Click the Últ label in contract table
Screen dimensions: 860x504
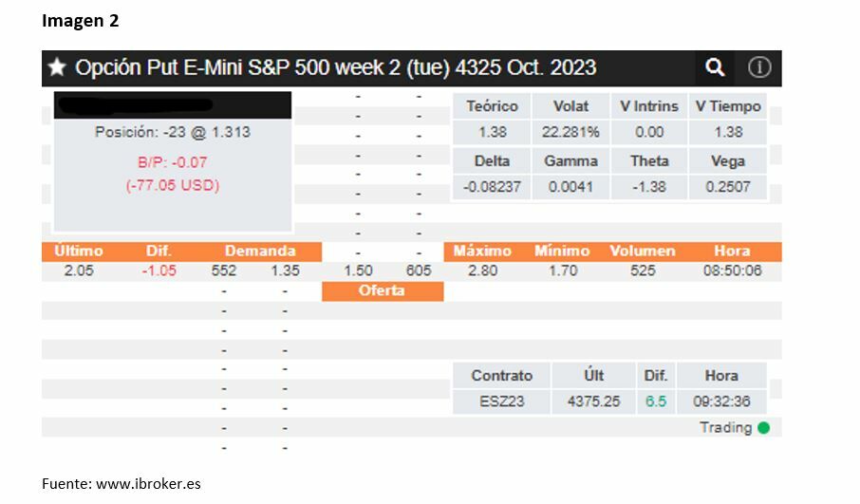pos(593,376)
